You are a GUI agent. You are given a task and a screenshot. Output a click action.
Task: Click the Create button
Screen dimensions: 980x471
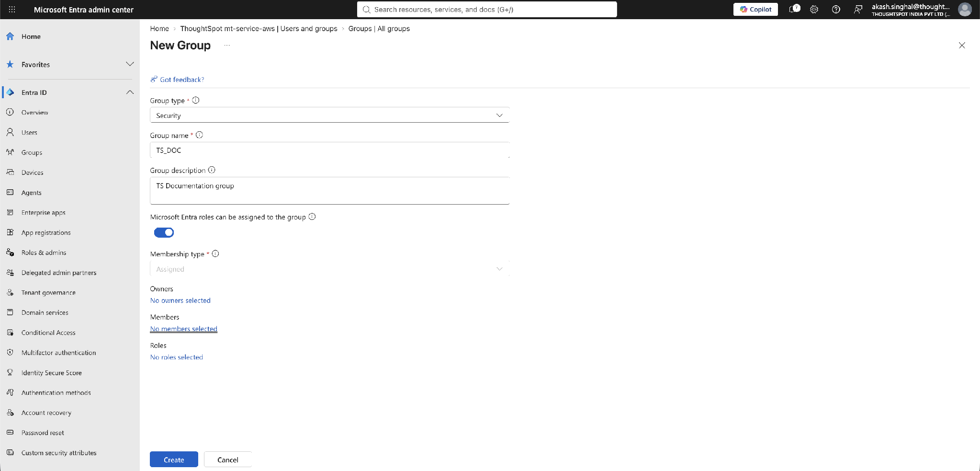[x=174, y=460]
